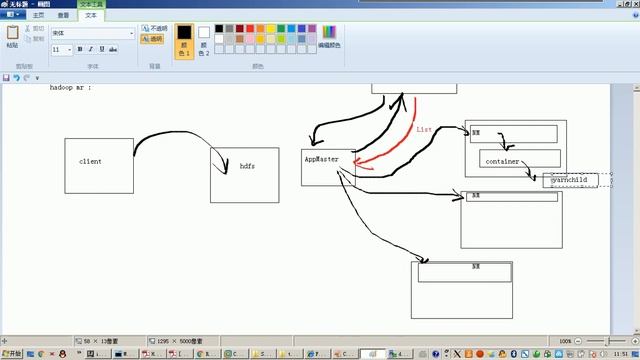Pick the dark red color swatch
The height and width of the screenshot is (360, 640).
pos(240,28)
